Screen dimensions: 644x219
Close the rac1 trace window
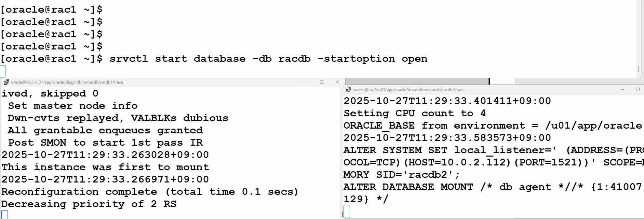click(x=337, y=82)
